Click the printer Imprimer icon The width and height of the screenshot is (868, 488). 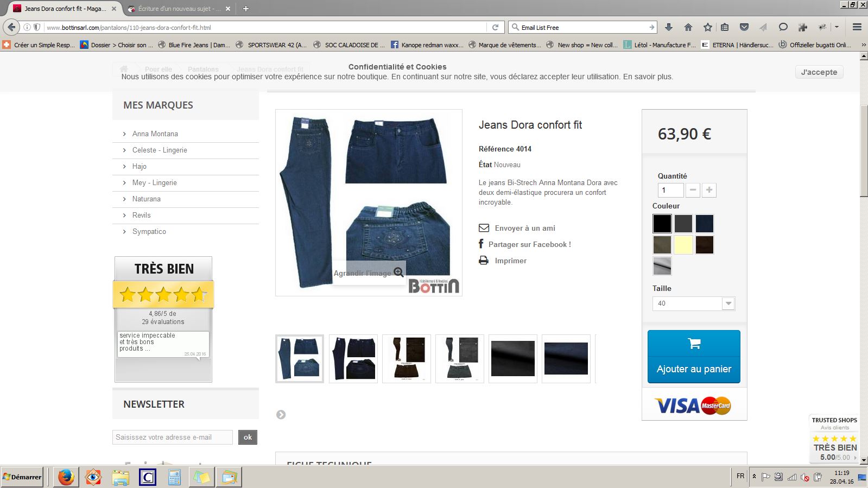pos(484,261)
